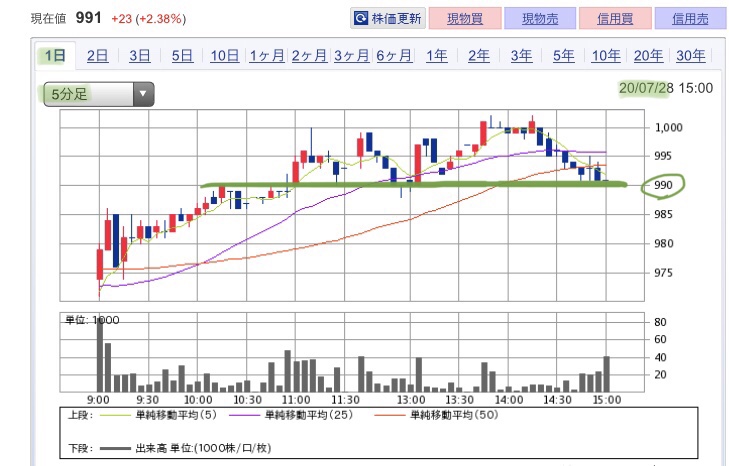
Task: Click the tallest volume bar at 9:00
Action: [x=99, y=355]
